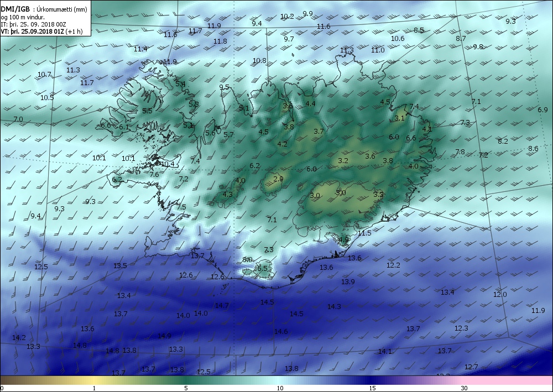Click the 4.1 value on the map
The width and height of the screenshot is (553, 392).
tap(427, 129)
